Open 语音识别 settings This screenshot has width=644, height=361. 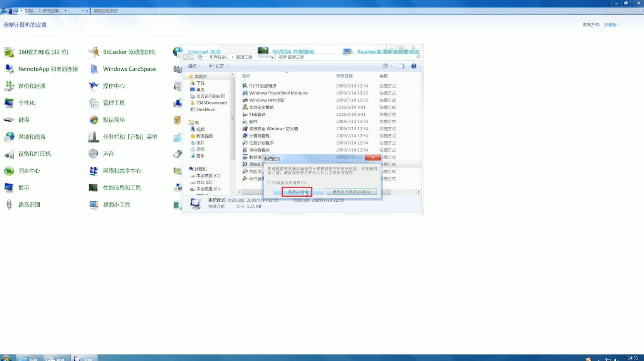pyautogui.click(x=22, y=204)
